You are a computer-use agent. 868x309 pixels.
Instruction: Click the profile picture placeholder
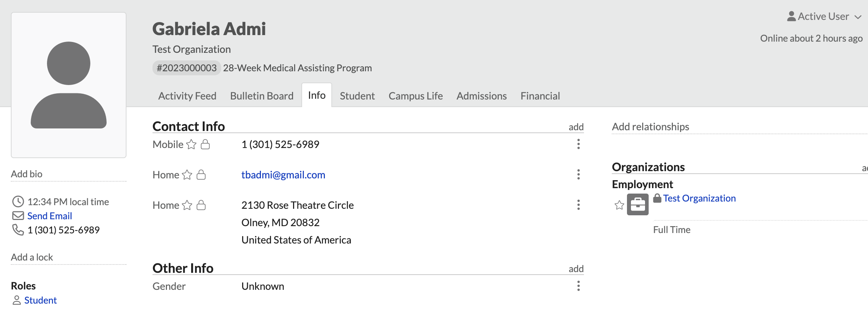[69, 85]
